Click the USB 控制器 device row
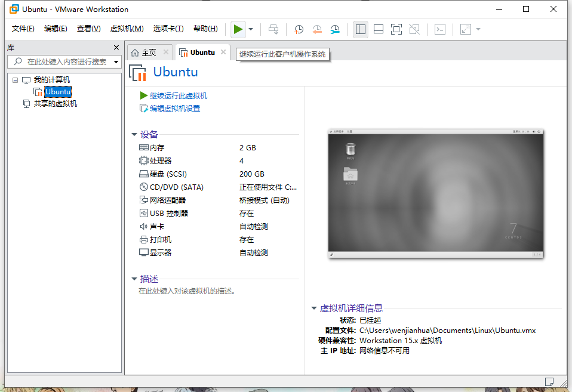This screenshot has height=392, width=572. tap(218, 214)
